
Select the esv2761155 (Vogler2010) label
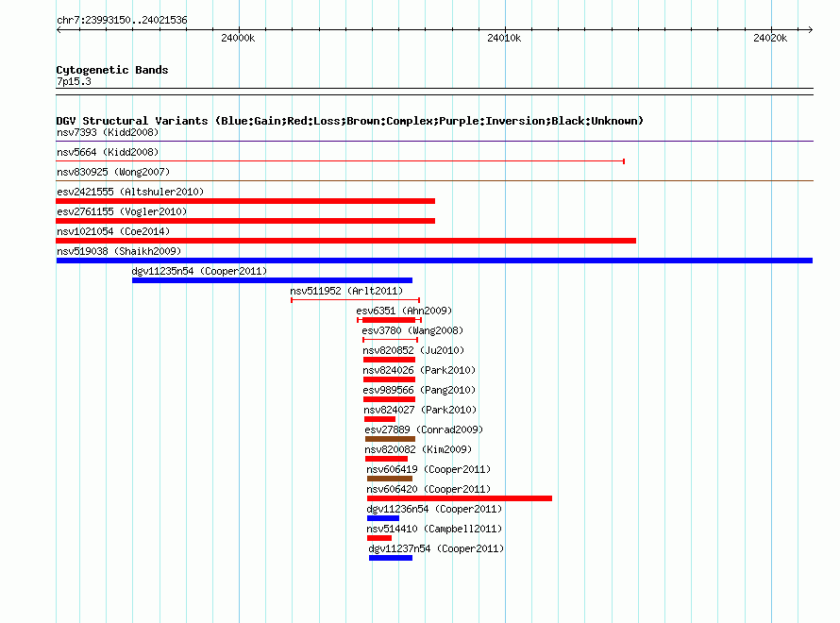122,211
